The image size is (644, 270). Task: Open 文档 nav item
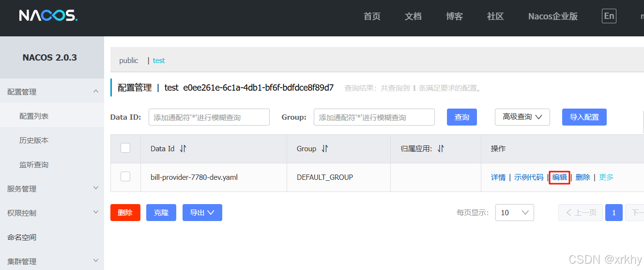413,16
